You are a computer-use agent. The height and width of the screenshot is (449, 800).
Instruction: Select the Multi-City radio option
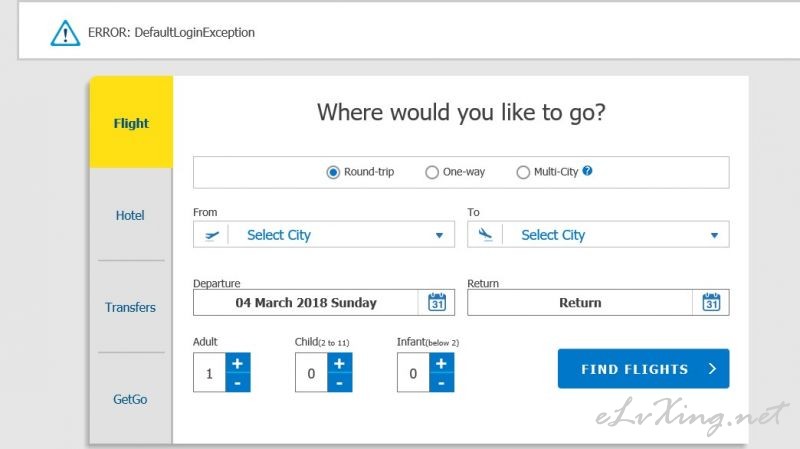[x=523, y=172]
